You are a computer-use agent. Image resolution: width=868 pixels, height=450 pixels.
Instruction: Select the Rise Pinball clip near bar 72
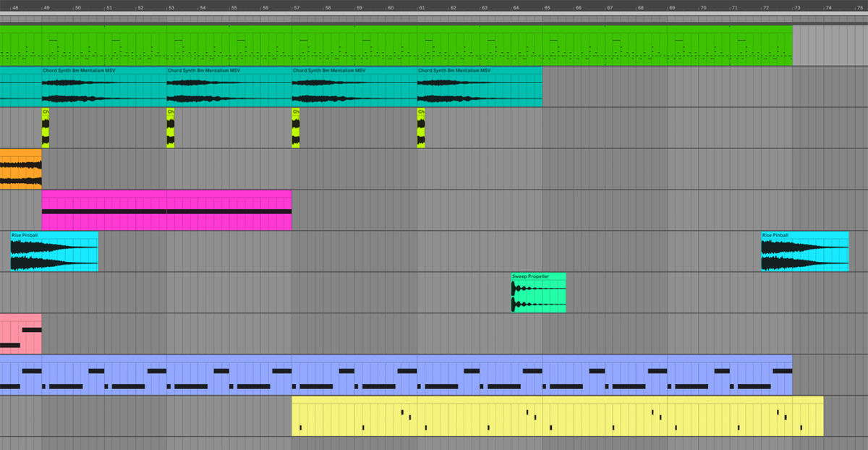pos(805,252)
